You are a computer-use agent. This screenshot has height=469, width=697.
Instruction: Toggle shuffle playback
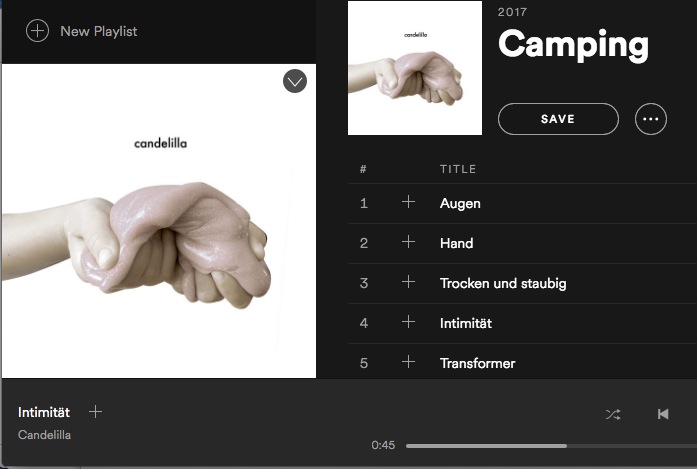(x=613, y=414)
